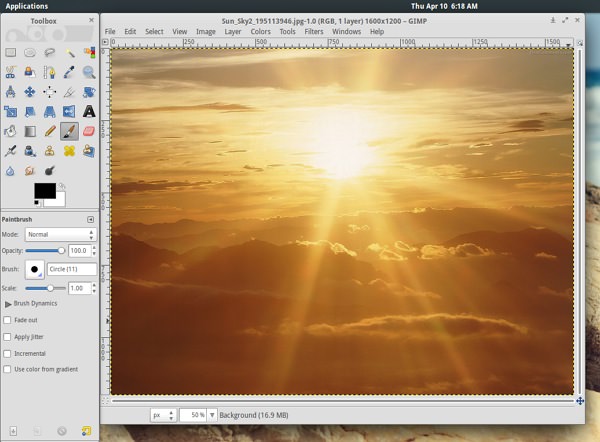Select the Move tool
The height and width of the screenshot is (442, 600).
(x=30, y=92)
